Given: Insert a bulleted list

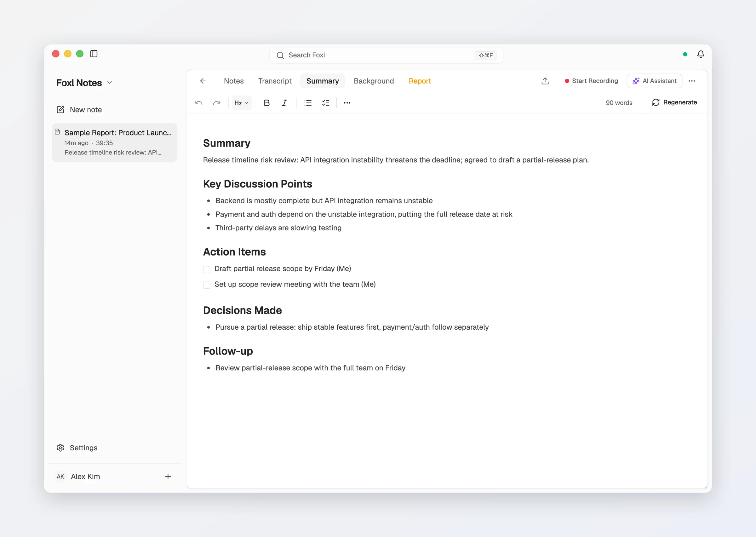Looking at the screenshot, I should 308,103.
